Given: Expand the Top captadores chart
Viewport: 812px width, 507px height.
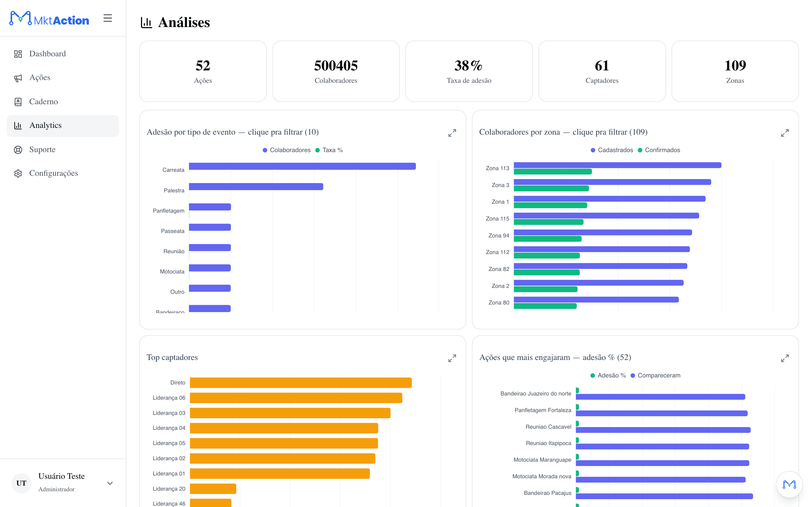Looking at the screenshot, I should point(452,358).
